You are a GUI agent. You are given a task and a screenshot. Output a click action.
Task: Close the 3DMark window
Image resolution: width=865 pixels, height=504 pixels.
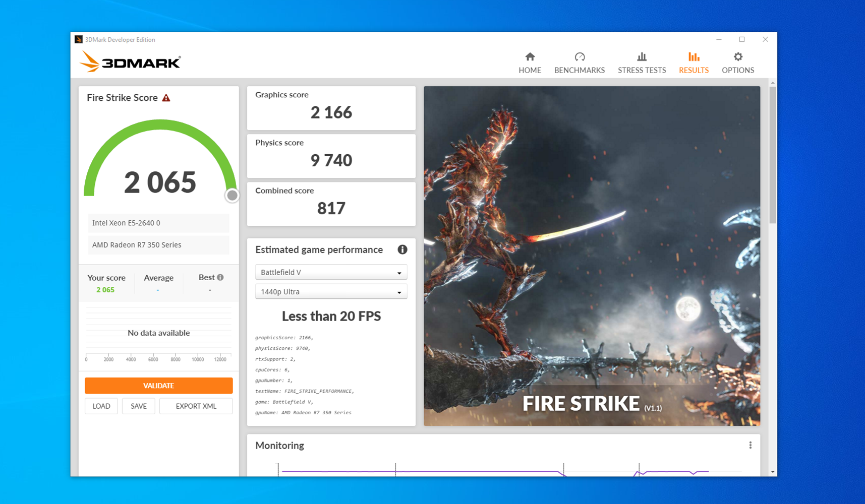(x=765, y=39)
